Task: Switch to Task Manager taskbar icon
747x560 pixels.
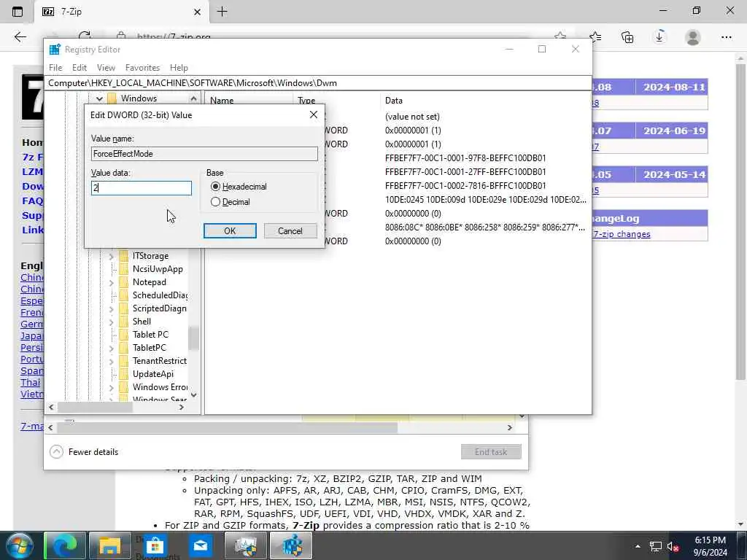Action: pos(245,545)
